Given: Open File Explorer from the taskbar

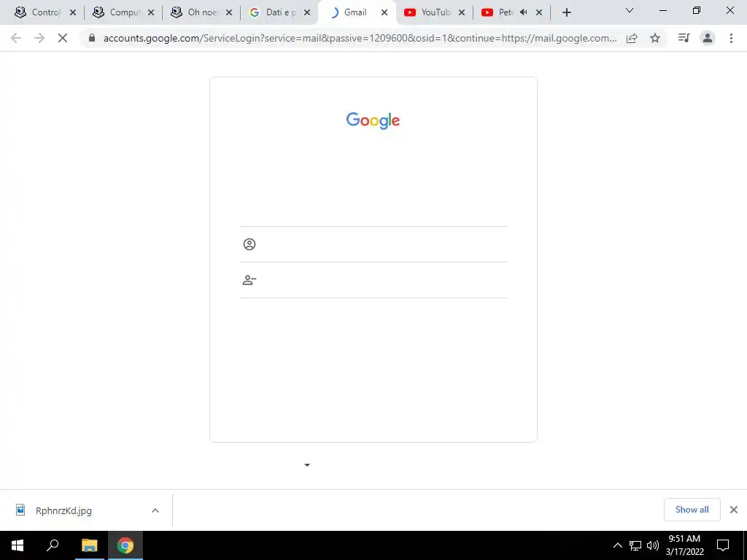Looking at the screenshot, I should [89, 545].
